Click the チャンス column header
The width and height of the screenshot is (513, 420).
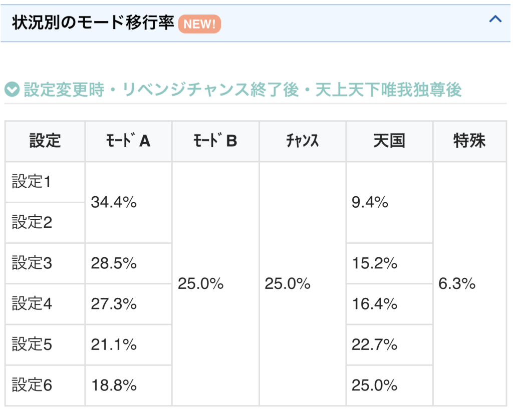click(302, 141)
